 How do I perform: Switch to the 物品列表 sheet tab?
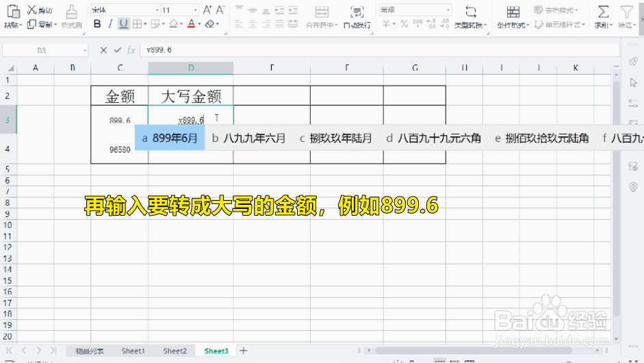coord(90,351)
